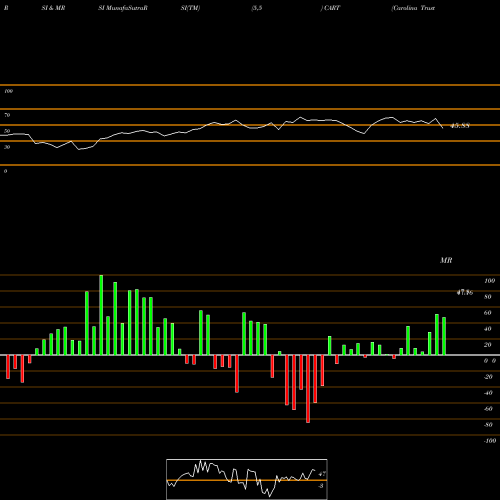Click the '(Carolina Trust' company name text
Image resolution: width=500 pixels, height=500 pixels.
coord(413,8)
